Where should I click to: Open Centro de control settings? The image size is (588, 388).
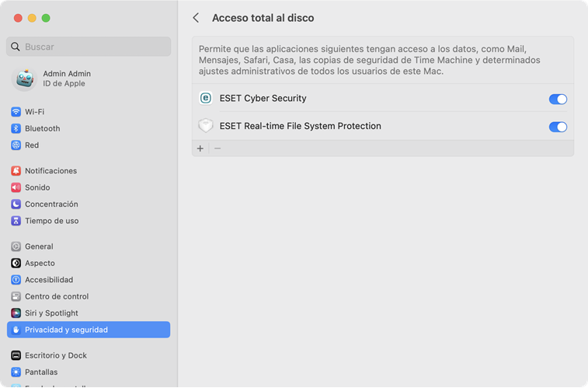tap(56, 296)
